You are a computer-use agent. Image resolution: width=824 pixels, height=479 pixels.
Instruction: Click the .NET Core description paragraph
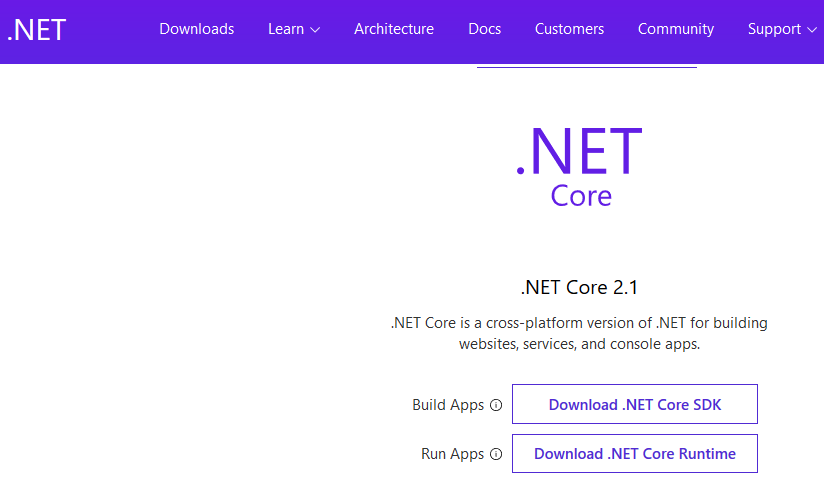click(579, 333)
